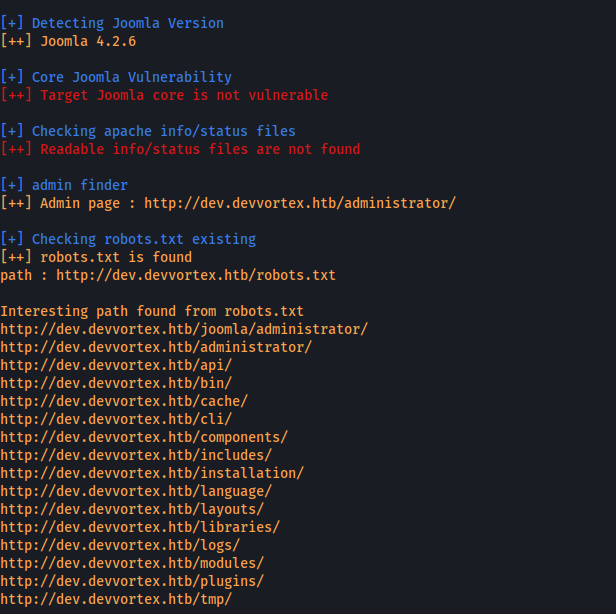This screenshot has width=616, height=614.
Task: Click the dev.devvortex.htb/api/ URL
Action: tap(116, 365)
